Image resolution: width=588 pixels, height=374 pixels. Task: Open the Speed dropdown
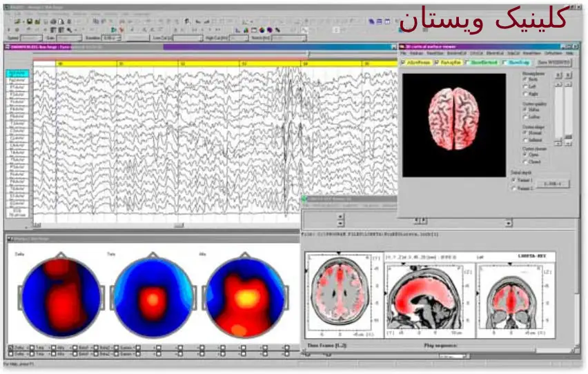pyautogui.click(x=31, y=38)
